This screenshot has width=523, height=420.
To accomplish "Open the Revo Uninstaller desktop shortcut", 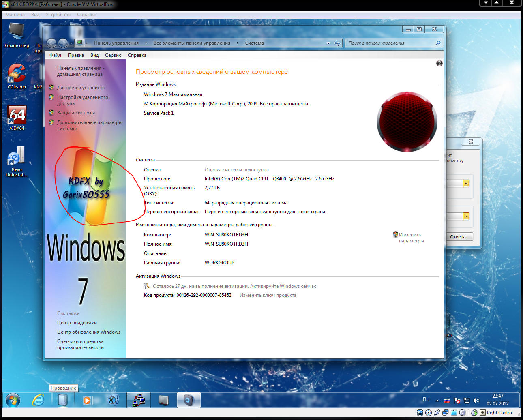I will click(17, 162).
